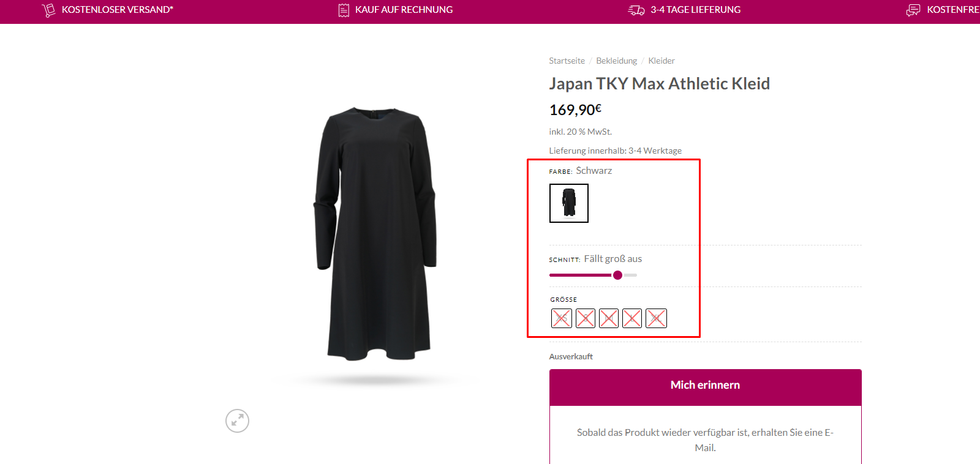Click the delivery truck icon
The height and width of the screenshot is (464, 980).
636,10
